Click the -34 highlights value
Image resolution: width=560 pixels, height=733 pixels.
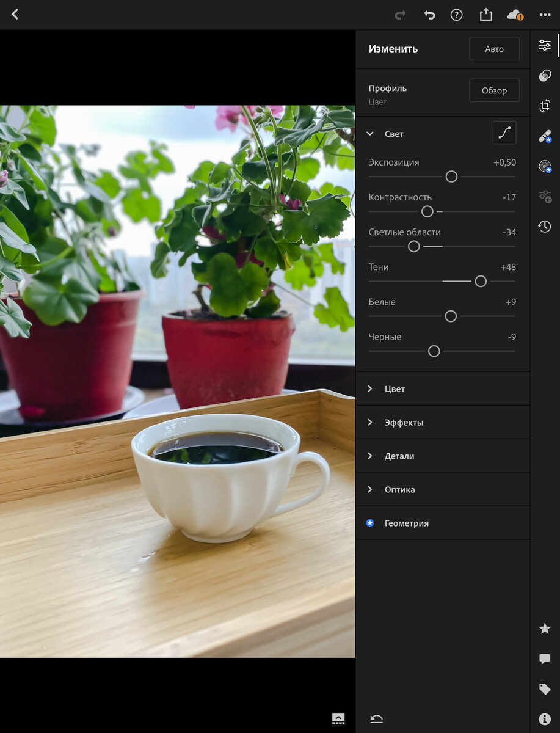[x=509, y=232]
